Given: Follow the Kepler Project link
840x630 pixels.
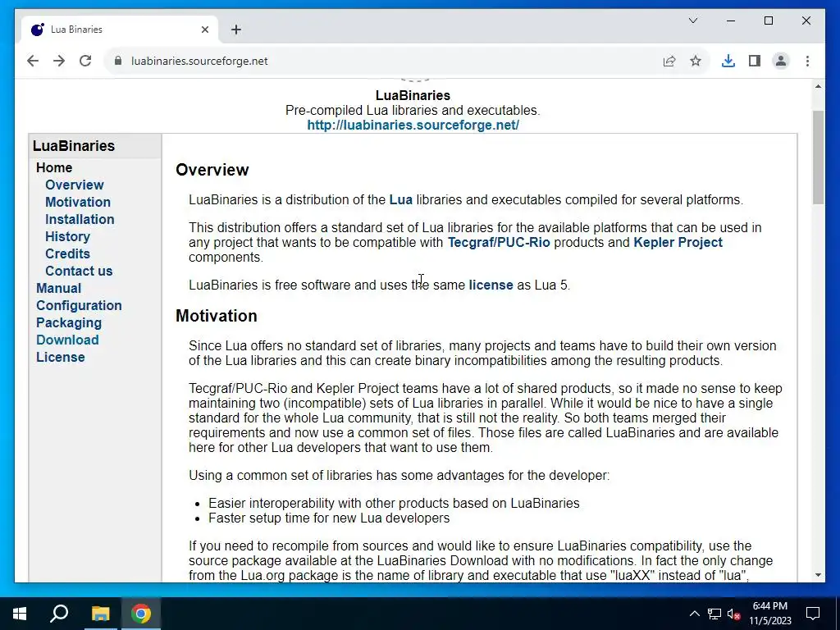Looking at the screenshot, I should pos(678,242).
